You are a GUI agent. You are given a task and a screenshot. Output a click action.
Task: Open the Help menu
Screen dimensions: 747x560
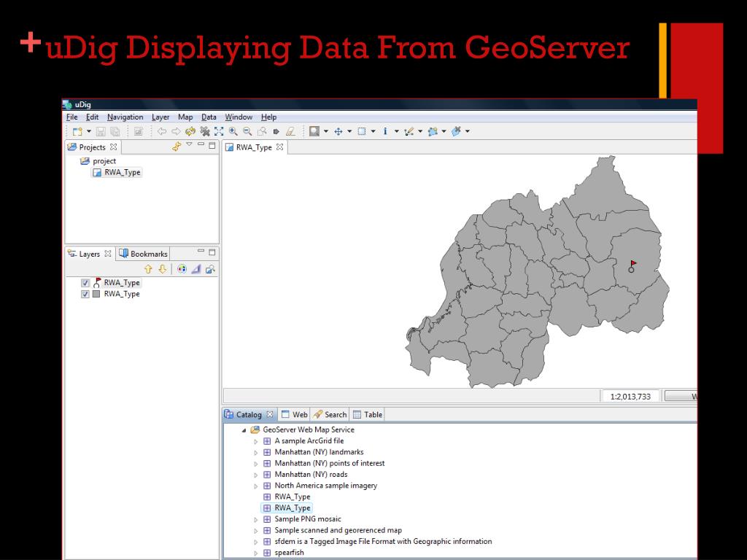pos(268,117)
